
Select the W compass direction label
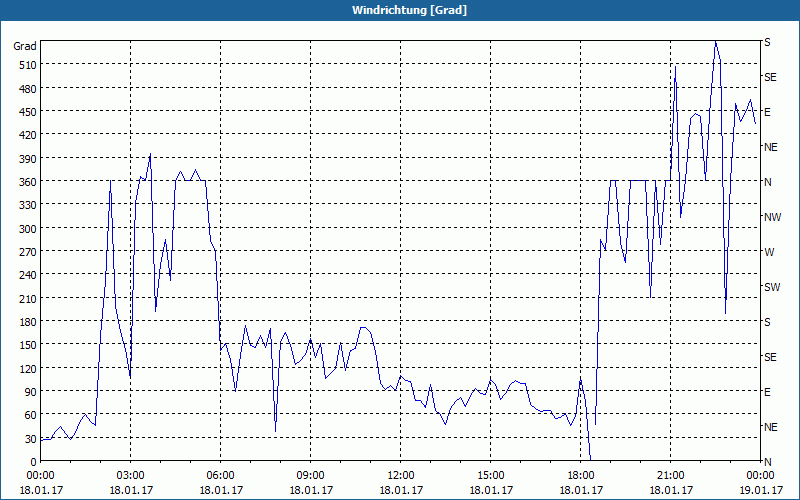pos(768,252)
